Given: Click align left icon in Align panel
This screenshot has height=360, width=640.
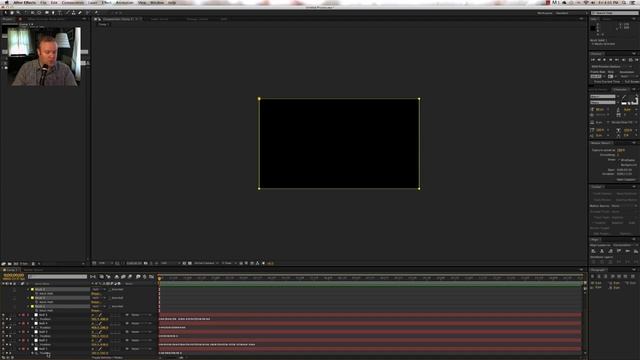Looking at the screenshot, I should point(593,251).
